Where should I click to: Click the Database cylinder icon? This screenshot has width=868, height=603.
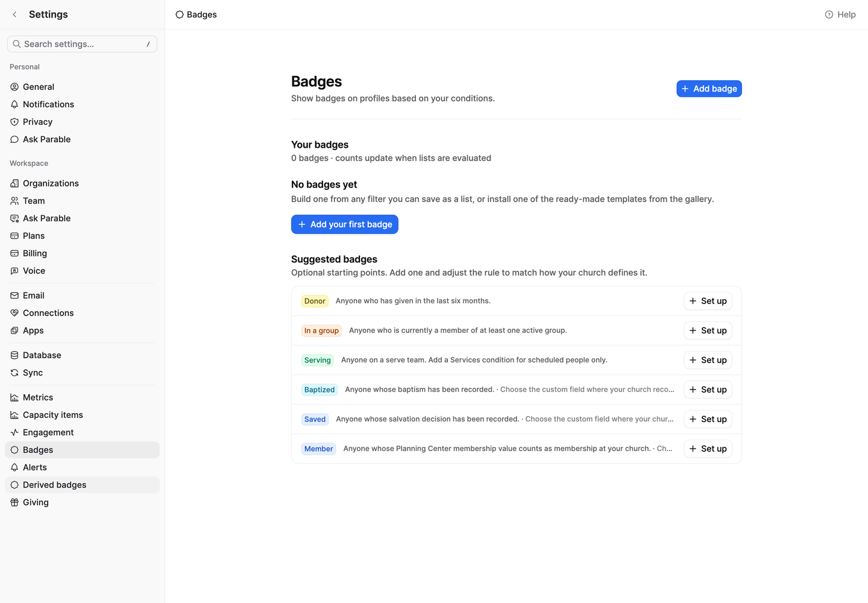14,355
